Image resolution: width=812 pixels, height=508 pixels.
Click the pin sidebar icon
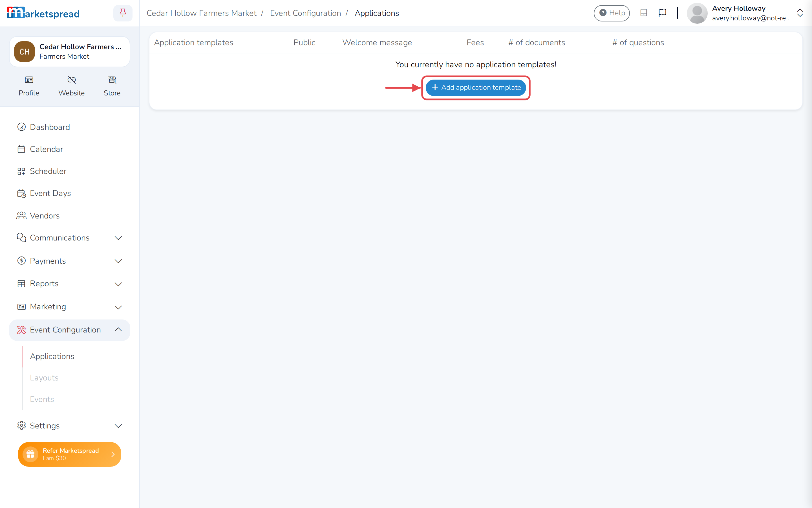pos(123,13)
